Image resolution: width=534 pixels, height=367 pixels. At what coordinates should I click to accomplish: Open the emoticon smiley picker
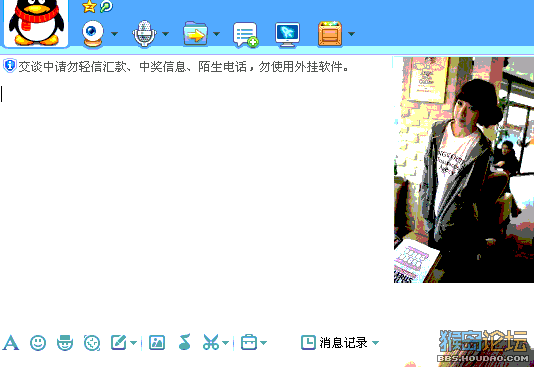pos(38,342)
